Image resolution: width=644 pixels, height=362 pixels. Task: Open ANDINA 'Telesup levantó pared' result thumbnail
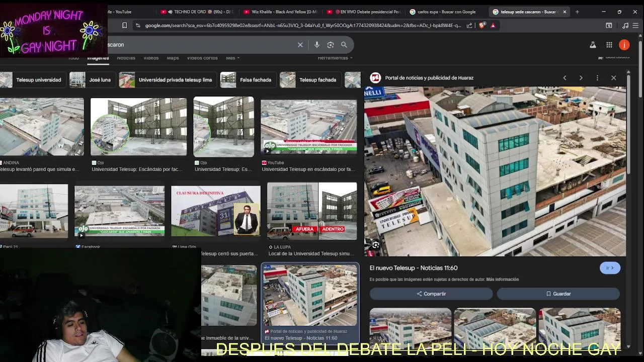pyautogui.click(x=42, y=127)
